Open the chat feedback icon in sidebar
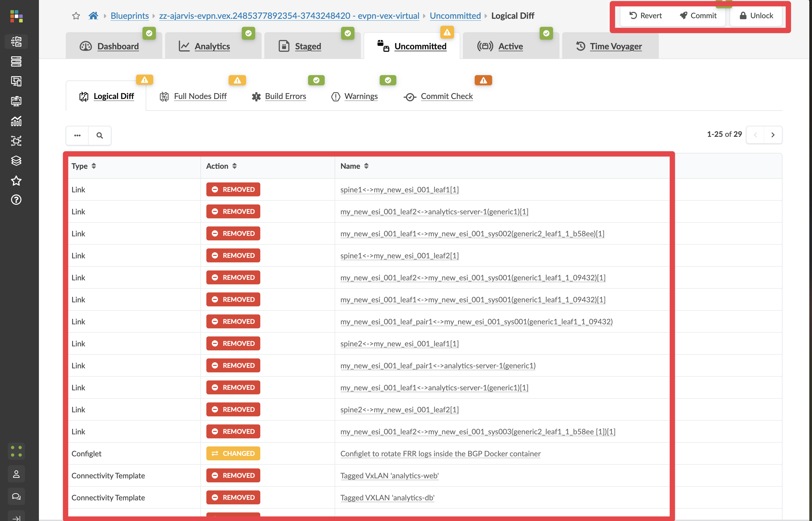The width and height of the screenshot is (812, 521). [16, 496]
